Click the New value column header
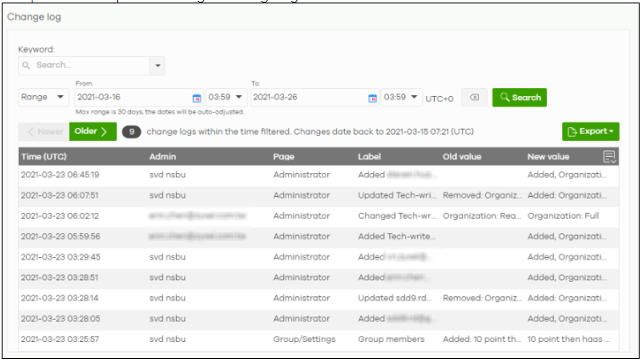Image resolution: width=643 pixels, height=364 pixels. [548, 157]
